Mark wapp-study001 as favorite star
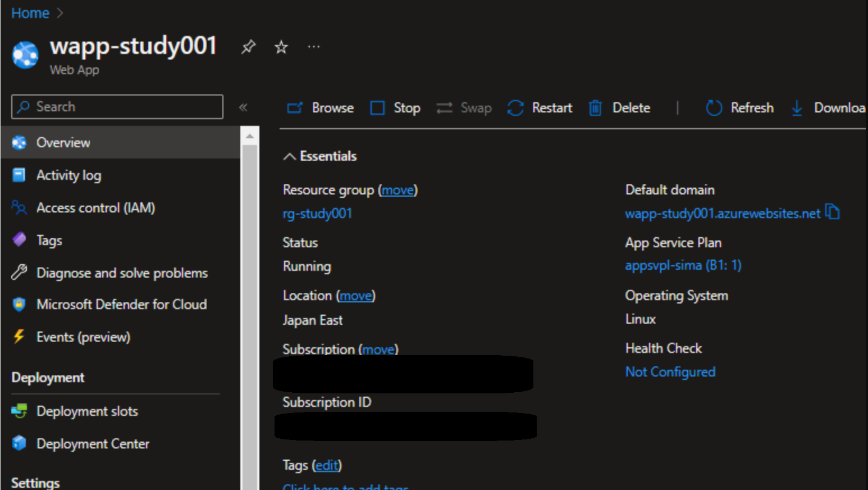 [281, 47]
